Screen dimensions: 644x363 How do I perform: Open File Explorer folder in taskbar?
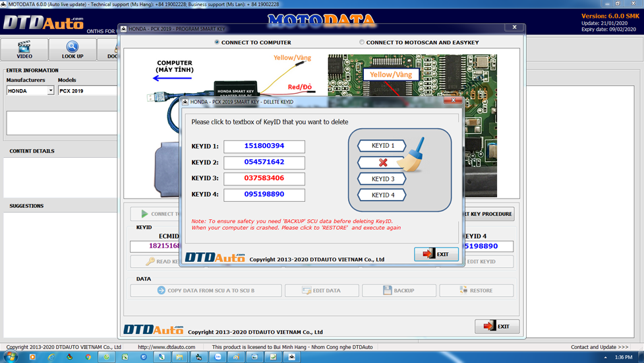[180, 357]
